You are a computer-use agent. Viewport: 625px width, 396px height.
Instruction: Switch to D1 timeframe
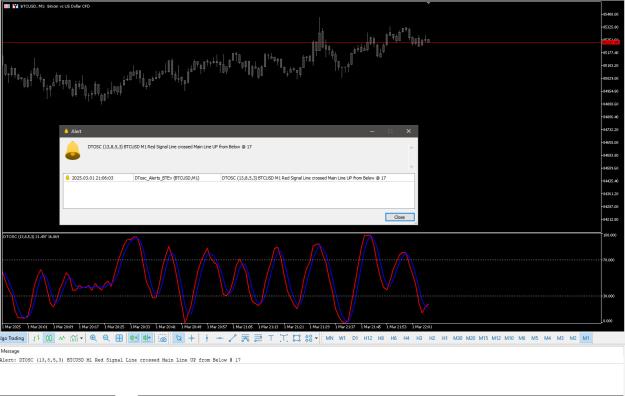[355, 338]
